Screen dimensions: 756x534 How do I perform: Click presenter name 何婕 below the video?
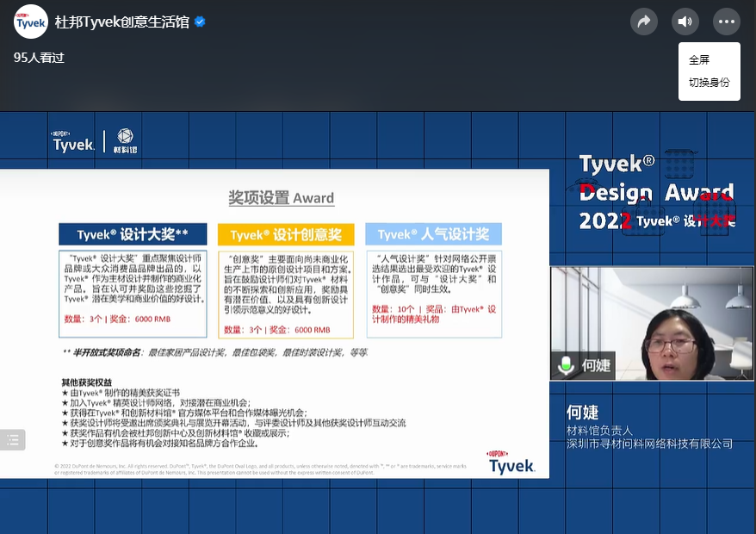coord(582,413)
